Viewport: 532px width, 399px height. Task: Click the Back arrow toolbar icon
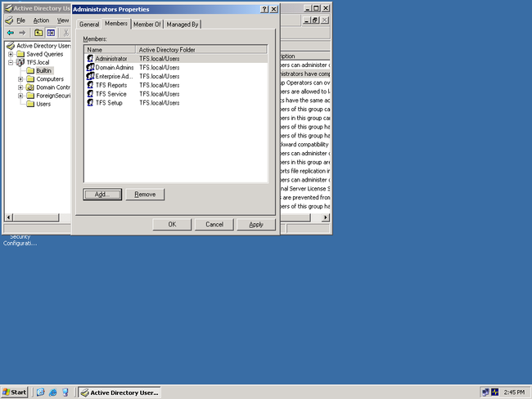click(x=11, y=33)
